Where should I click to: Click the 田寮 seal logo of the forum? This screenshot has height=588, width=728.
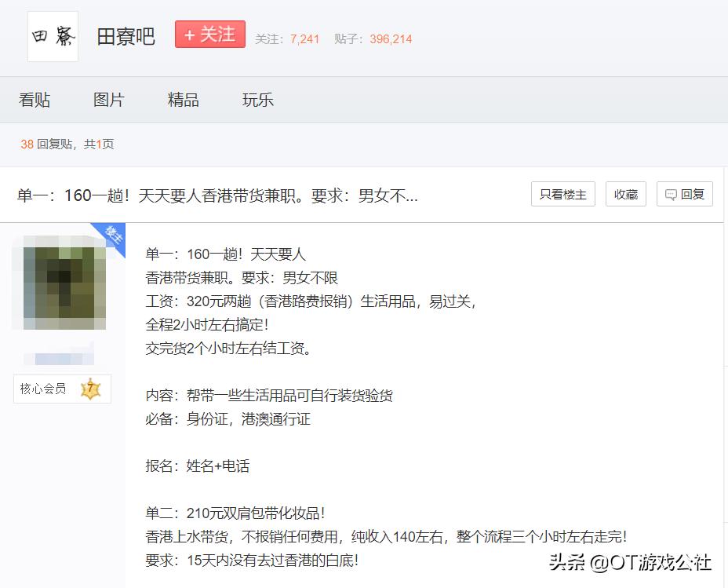click(x=52, y=35)
